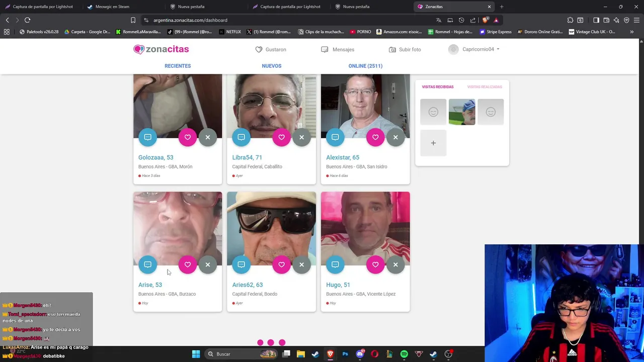Like Aries62's profile

[281, 264]
